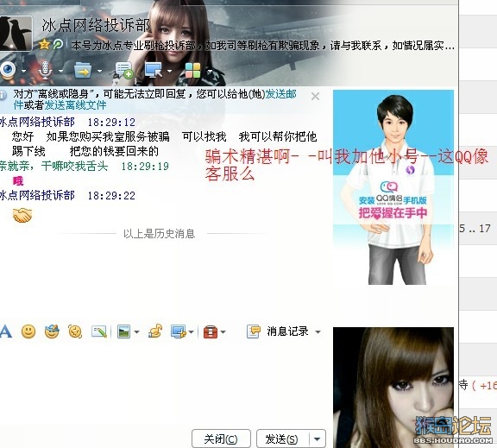Expand the red toolbox dropdown arrow
Viewport: 497px width, 448px height.
point(223,332)
